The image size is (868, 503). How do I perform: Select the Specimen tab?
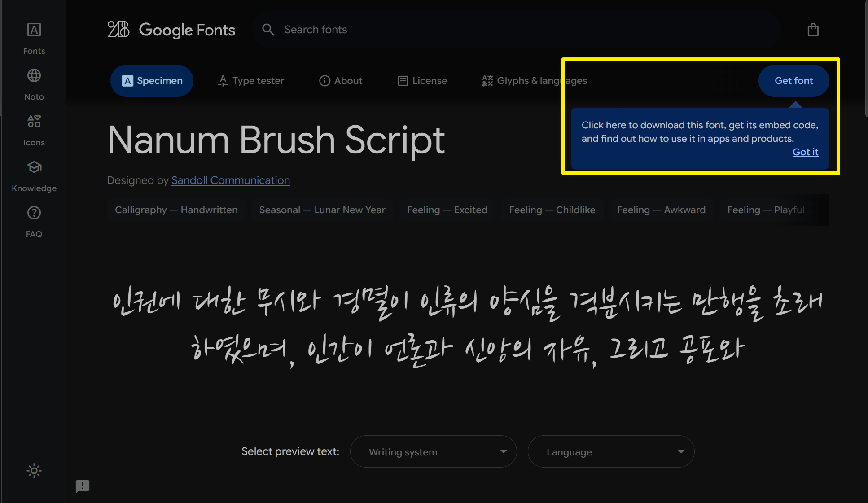click(152, 81)
